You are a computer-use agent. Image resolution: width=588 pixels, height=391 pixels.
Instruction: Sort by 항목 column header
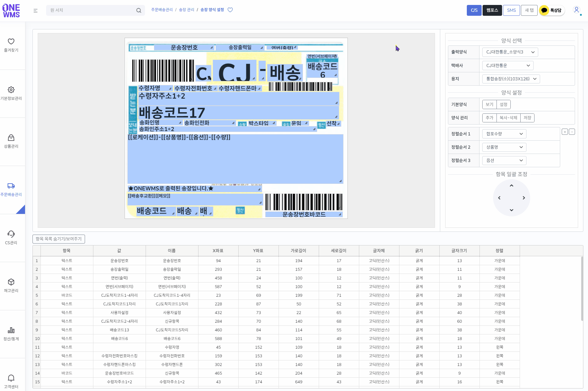click(x=67, y=251)
